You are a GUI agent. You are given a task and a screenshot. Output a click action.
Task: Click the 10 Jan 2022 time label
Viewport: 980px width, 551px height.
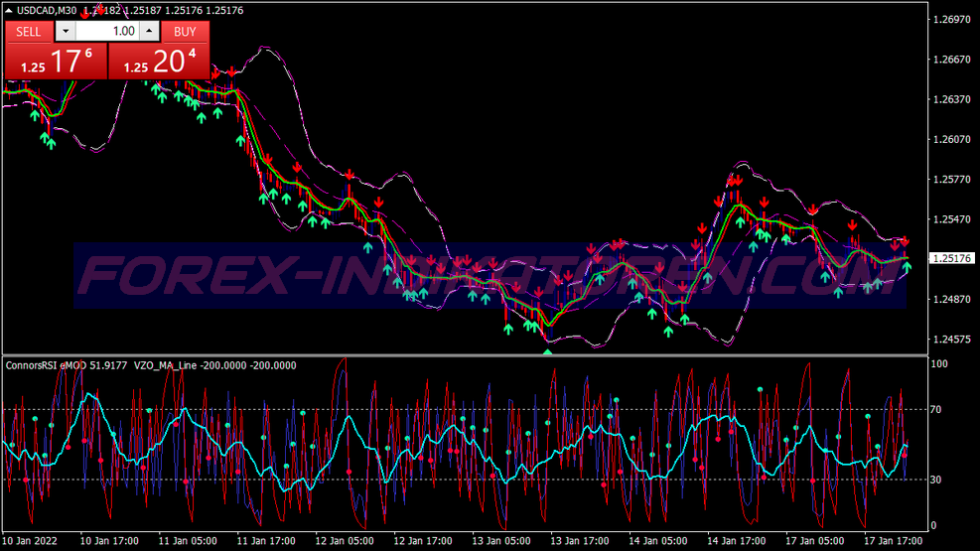click(x=30, y=541)
